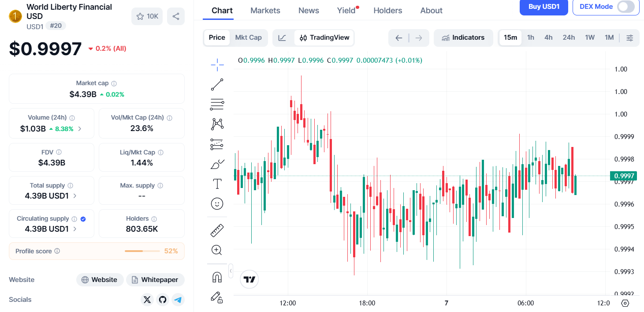
Task: Click the Buy USD1 button
Action: pyautogui.click(x=544, y=7)
